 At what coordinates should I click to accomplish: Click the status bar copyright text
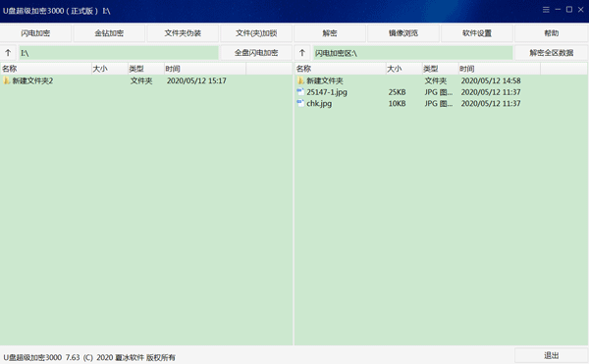click(89, 357)
